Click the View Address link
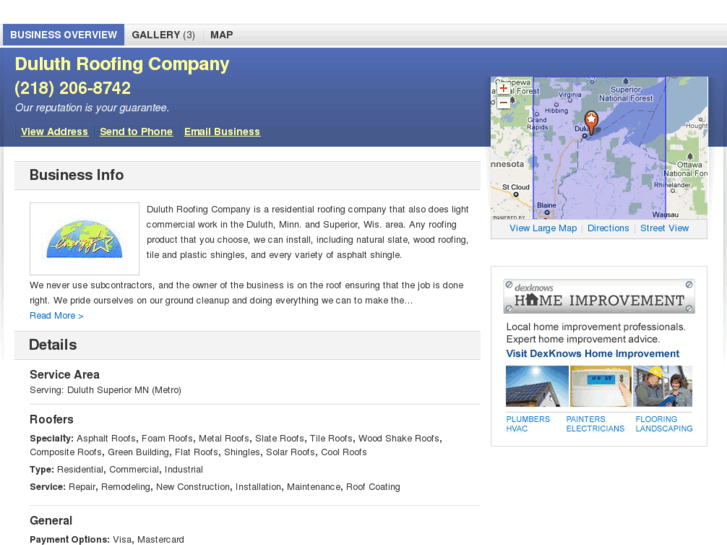Viewport: 727px width, 545px height. coord(54,132)
